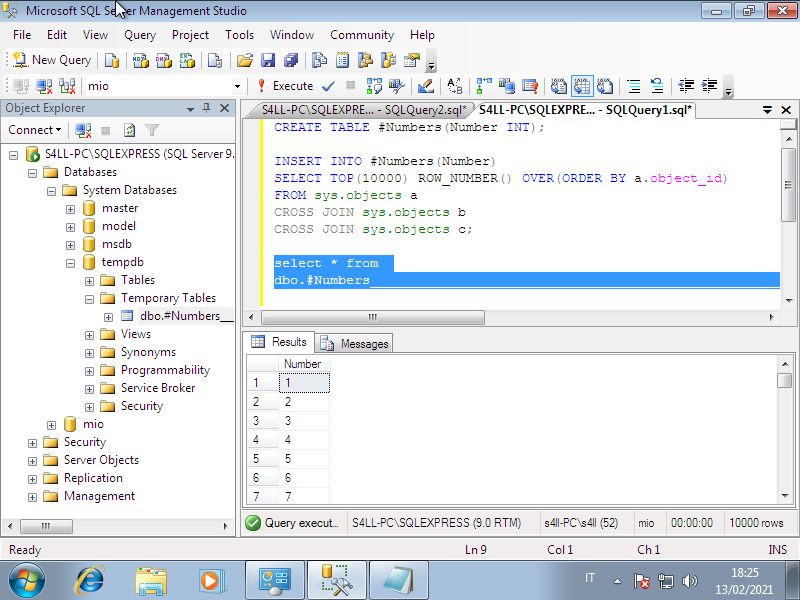The width and height of the screenshot is (800, 600).
Task: Toggle Include Actual Execution Plan
Action: 484,86
